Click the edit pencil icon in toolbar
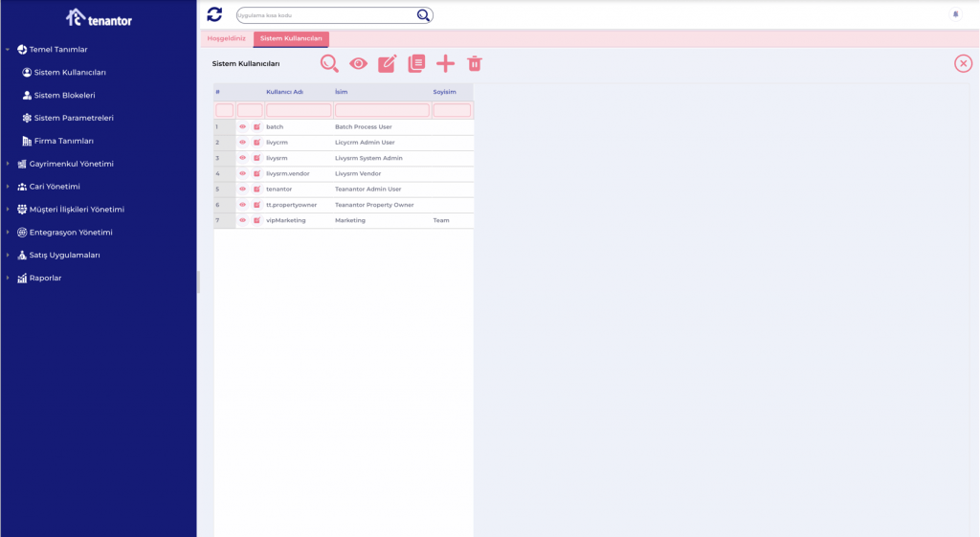Image resolution: width=980 pixels, height=537 pixels. coord(388,64)
